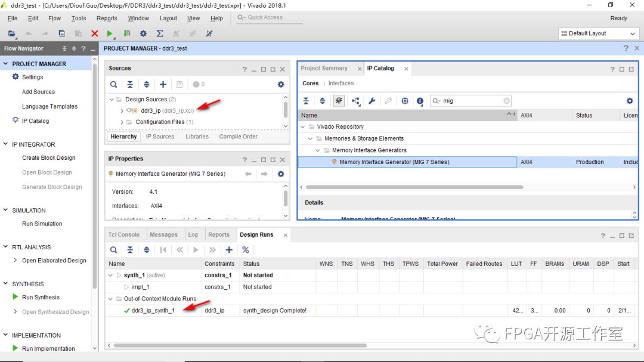Screen dimensions: 644x362
Task: Click the percent icon in Design Runs toolbar
Action: coord(245,250)
